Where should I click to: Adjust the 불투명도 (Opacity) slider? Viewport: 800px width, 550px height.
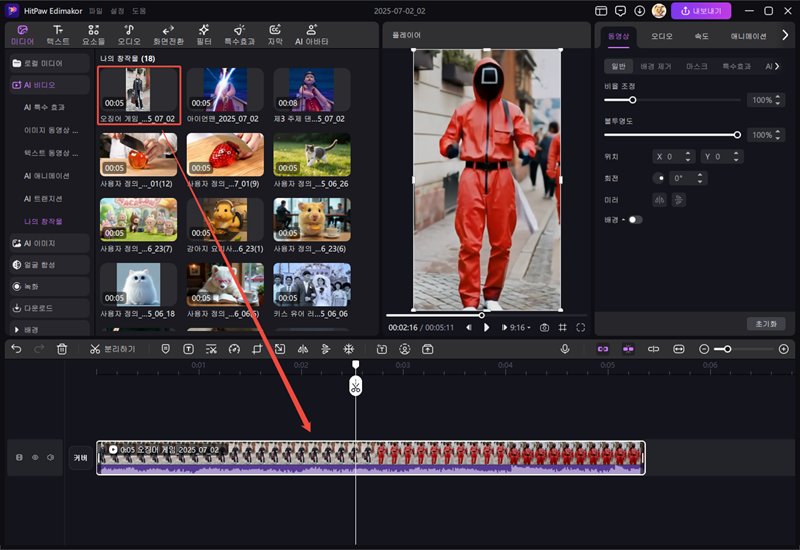(672, 135)
